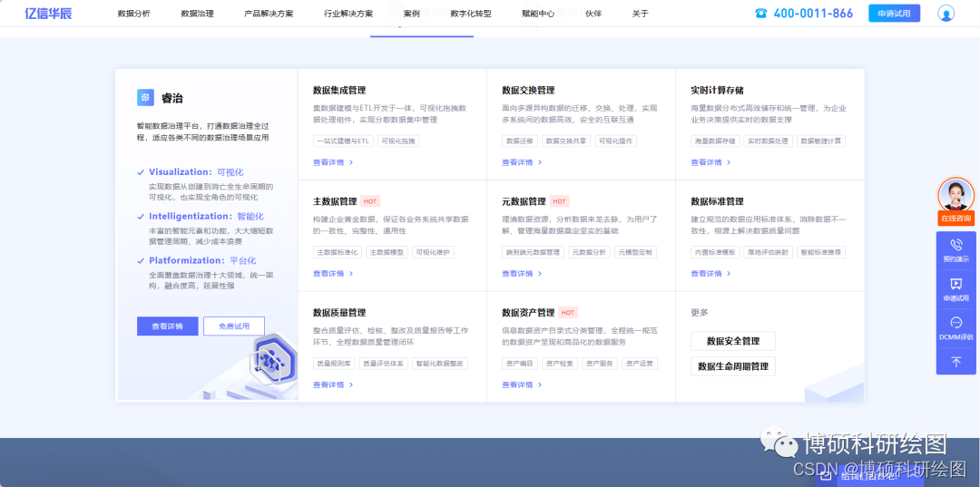This screenshot has width=980, height=487.
Task: Click the back-to-top arrow icon
Action: [x=955, y=362]
